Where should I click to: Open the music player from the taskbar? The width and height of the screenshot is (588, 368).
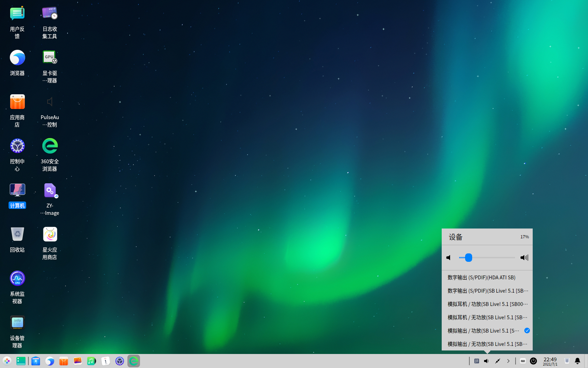point(91,361)
